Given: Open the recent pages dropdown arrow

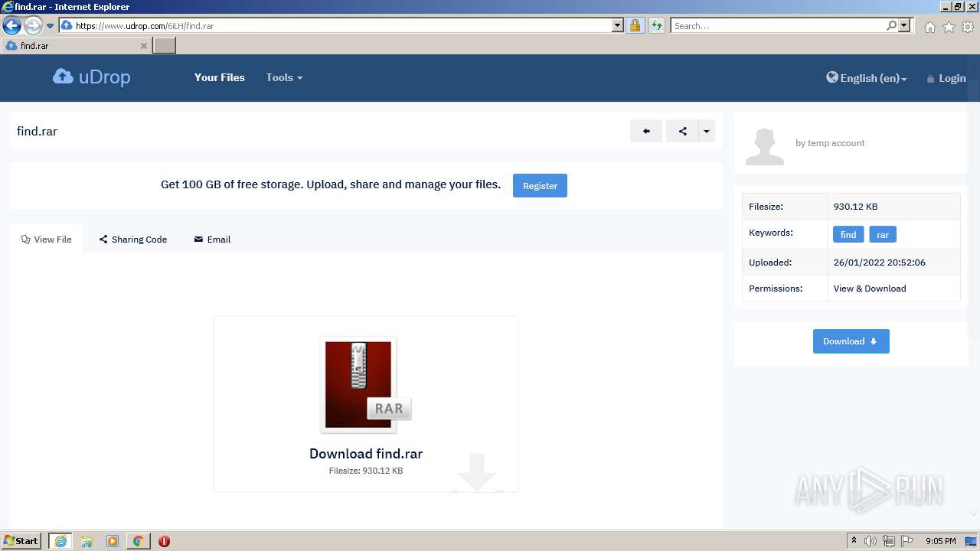Looking at the screenshot, I should (51, 25).
